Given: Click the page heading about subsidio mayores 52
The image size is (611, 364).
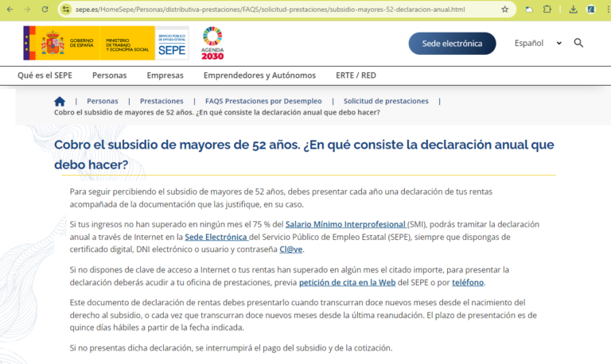Looking at the screenshot, I should (x=304, y=154).
